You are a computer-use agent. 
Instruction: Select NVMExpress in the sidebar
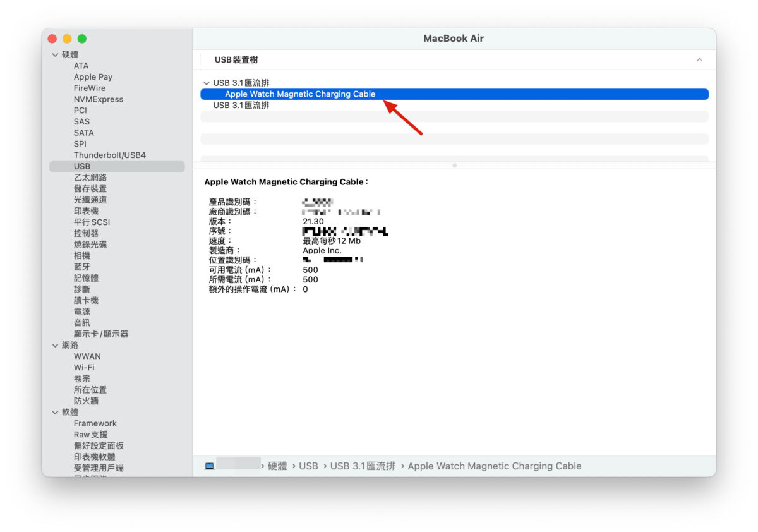click(x=98, y=99)
